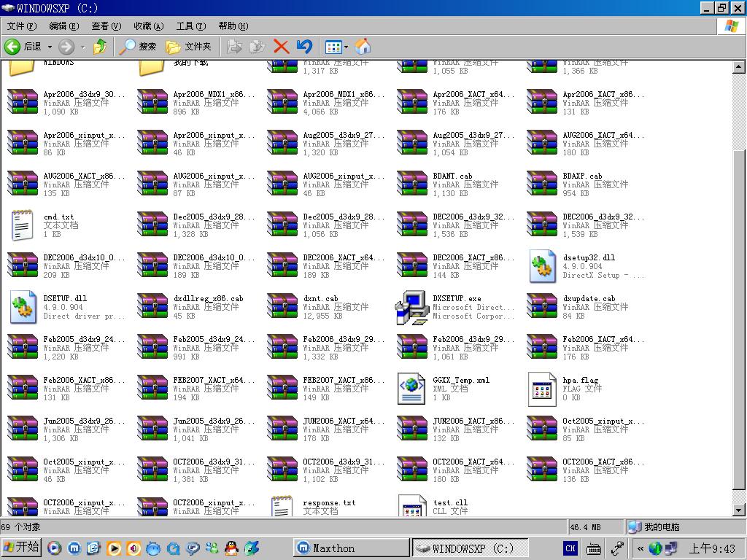Select the dxupdate.cab archive icon
The image size is (747, 560).
542,306
